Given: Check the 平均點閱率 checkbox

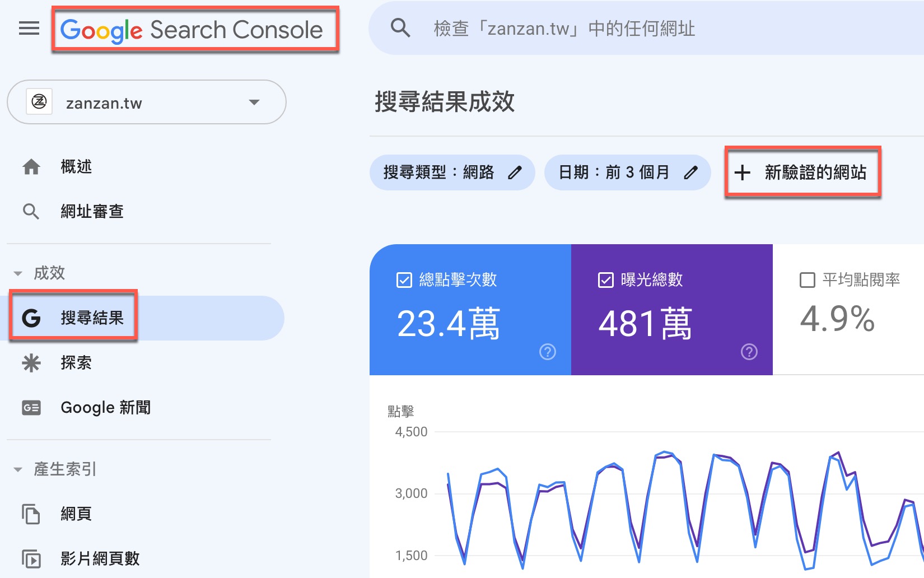Looking at the screenshot, I should tap(808, 280).
